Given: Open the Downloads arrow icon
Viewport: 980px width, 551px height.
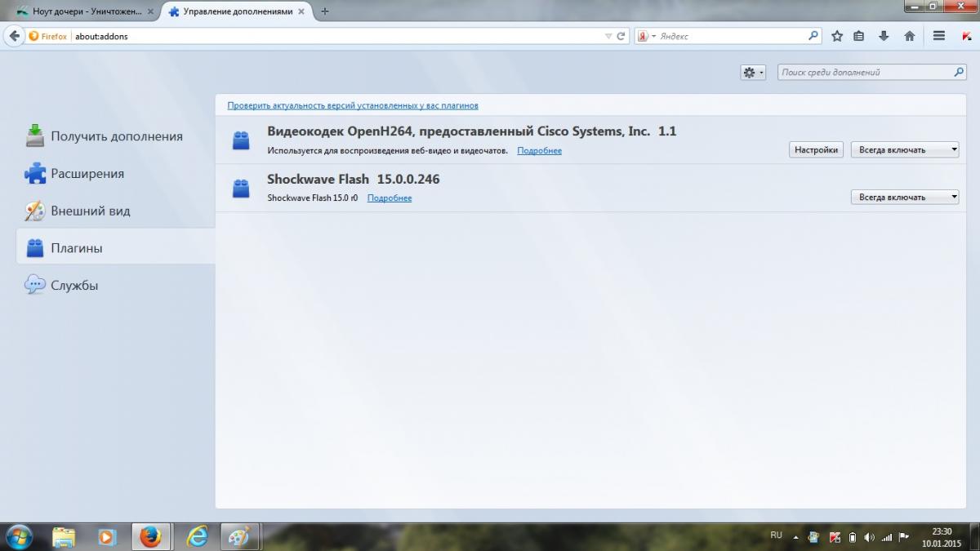Looking at the screenshot, I should click(884, 37).
